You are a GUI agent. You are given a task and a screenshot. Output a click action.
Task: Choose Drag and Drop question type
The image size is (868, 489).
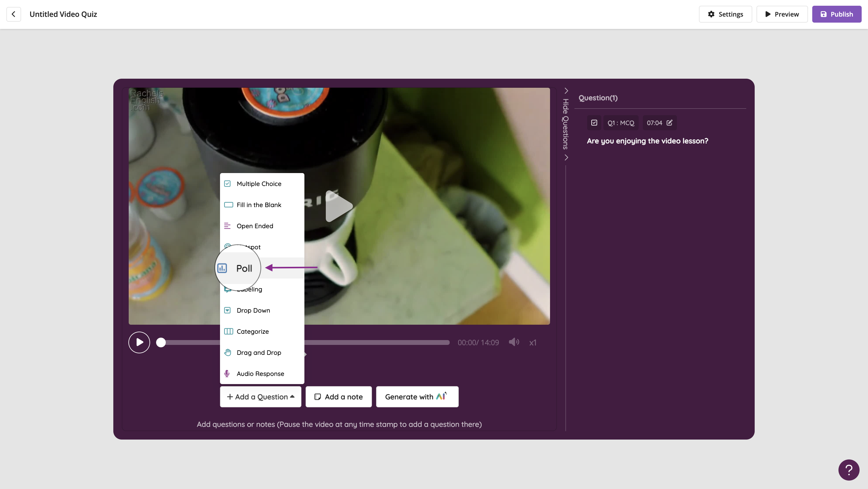click(x=259, y=353)
